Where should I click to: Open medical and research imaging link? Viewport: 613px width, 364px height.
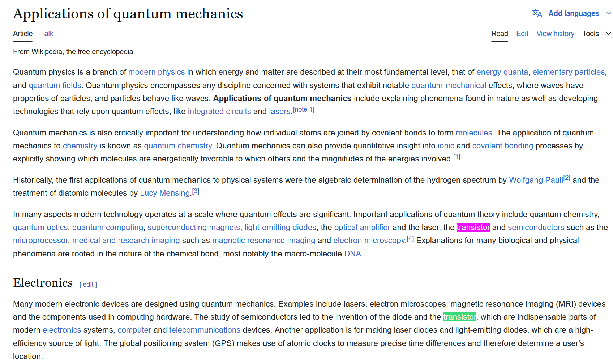pyautogui.click(x=126, y=240)
